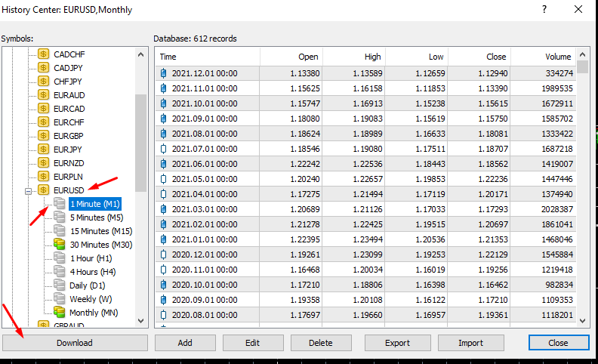Select the row dated 2021.10.01 00:00

pos(365,103)
